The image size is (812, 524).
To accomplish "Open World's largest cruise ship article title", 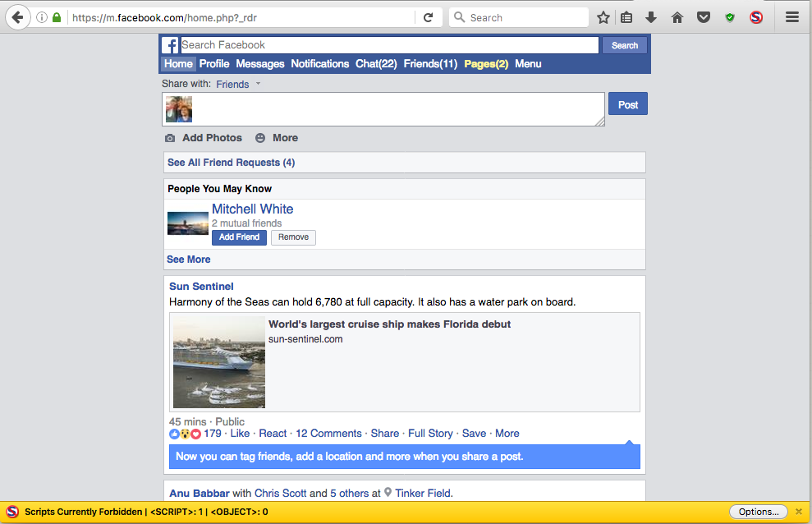I will click(x=389, y=324).
